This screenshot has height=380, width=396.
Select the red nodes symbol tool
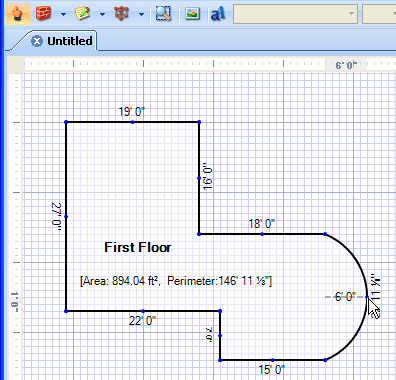[121, 14]
